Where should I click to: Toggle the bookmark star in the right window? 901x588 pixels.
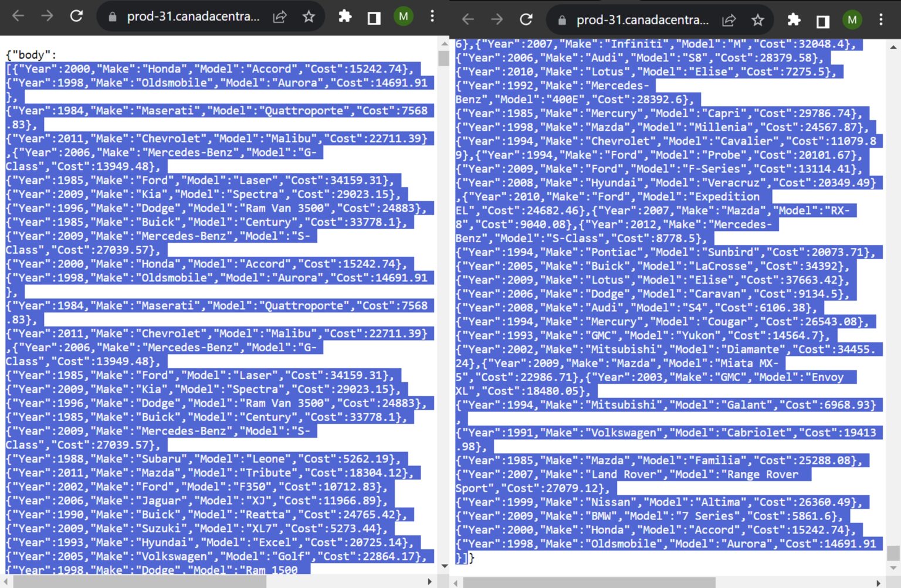coord(757,19)
